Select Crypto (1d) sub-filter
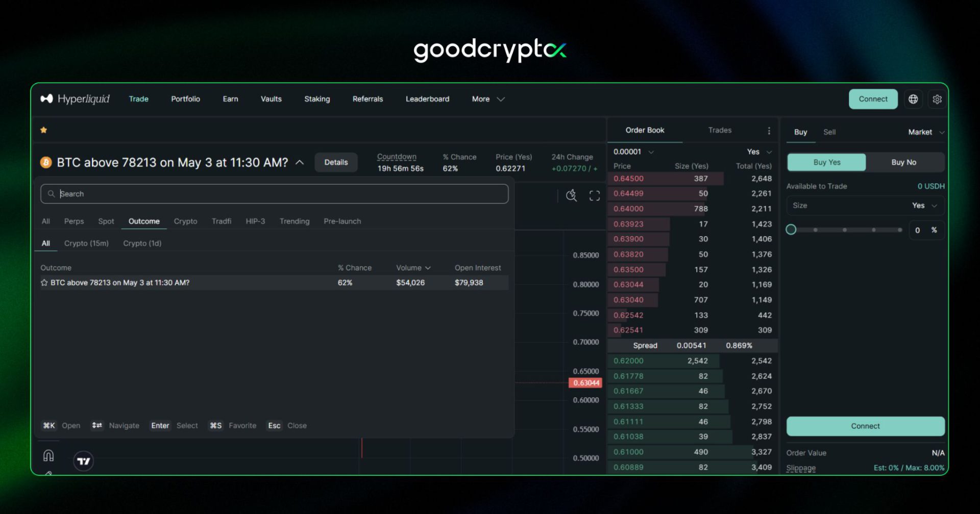 [142, 243]
